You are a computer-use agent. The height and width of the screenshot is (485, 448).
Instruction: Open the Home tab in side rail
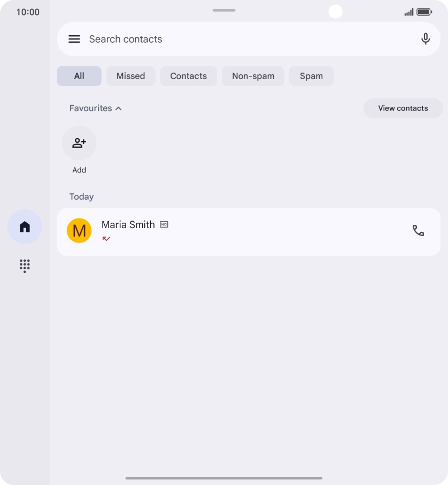click(x=25, y=227)
